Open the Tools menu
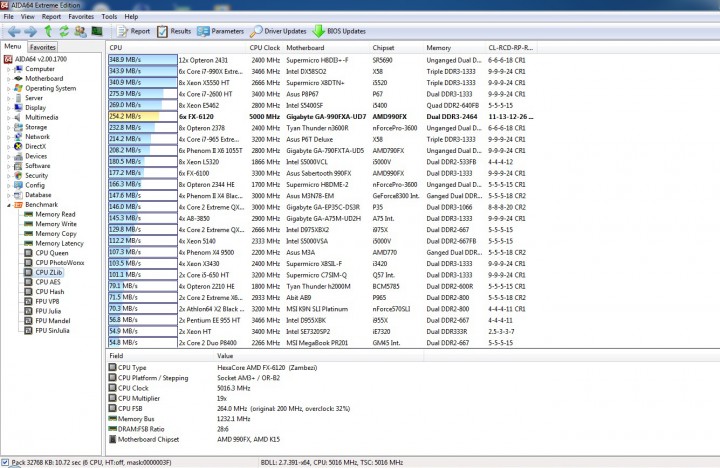This screenshot has width=720, height=468. [x=109, y=17]
